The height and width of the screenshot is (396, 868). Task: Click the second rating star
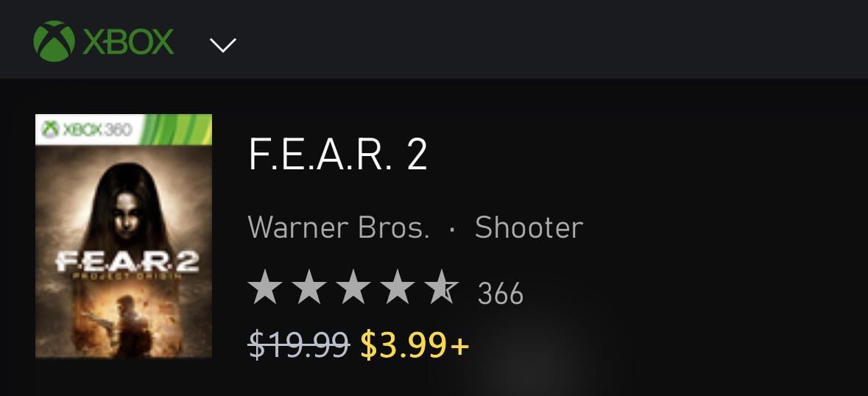(308, 287)
